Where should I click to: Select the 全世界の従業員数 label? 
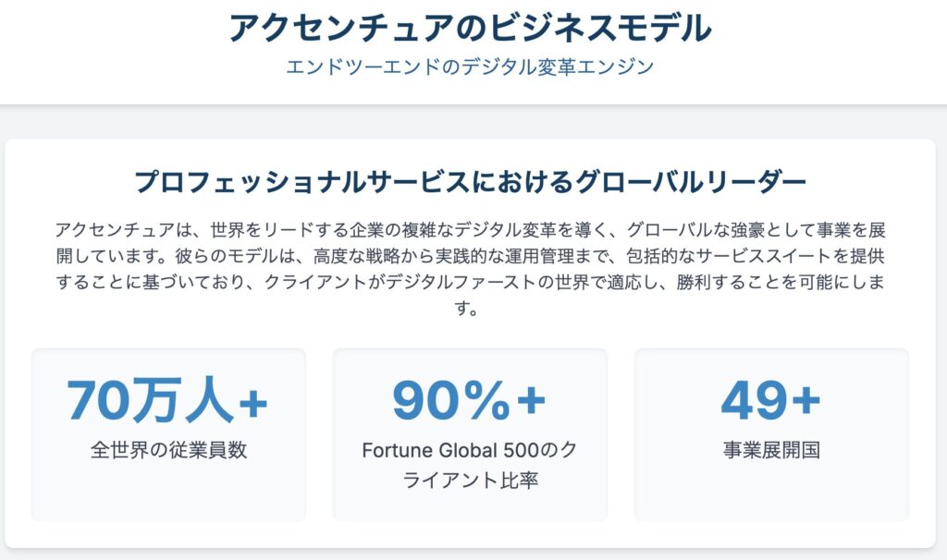click(168, 451)
